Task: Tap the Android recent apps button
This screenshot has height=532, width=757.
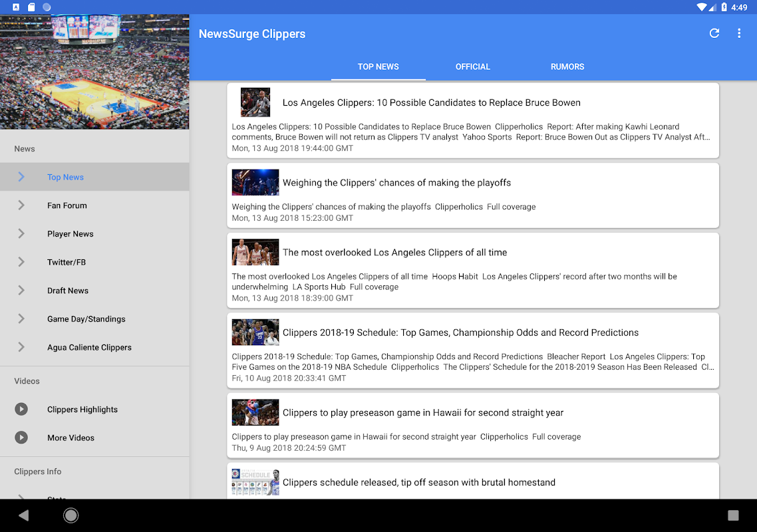Action: point(733,515)
